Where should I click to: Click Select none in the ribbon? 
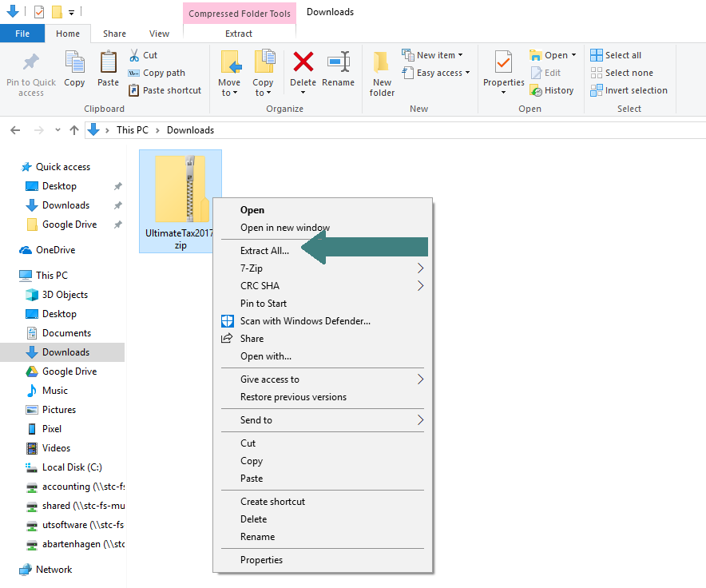click(622, 73)
